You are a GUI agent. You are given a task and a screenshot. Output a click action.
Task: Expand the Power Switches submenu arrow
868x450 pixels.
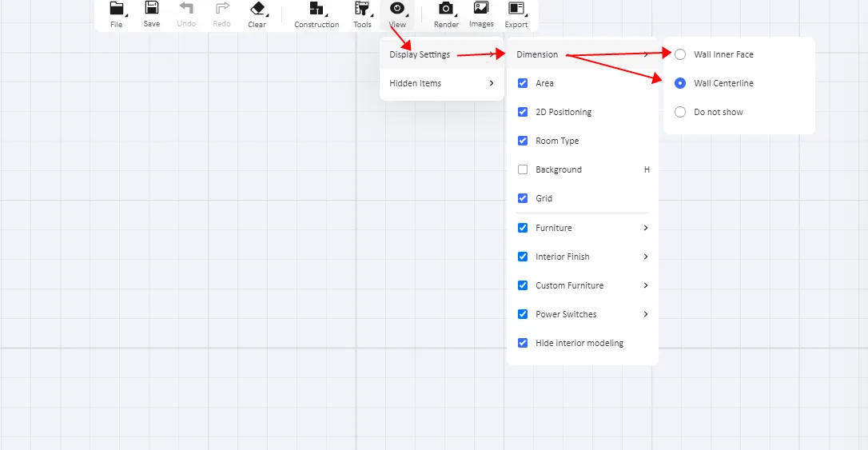pos(646,314)
